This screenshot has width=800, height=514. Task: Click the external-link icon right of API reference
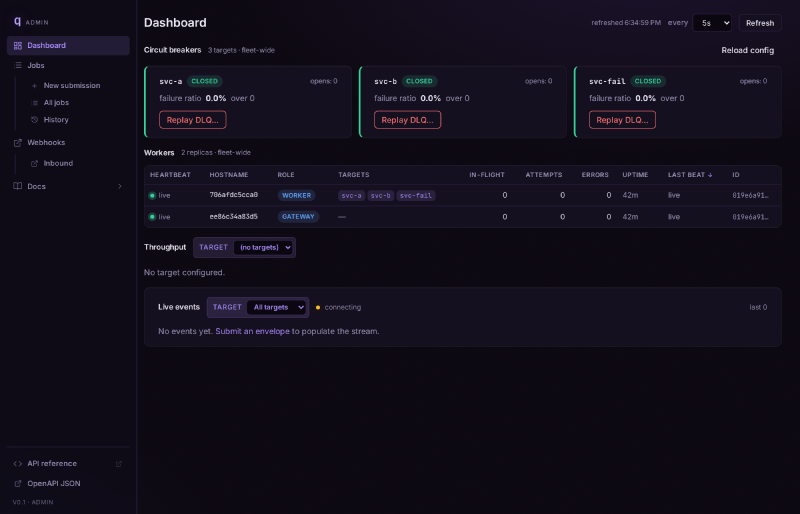[119, 463]
